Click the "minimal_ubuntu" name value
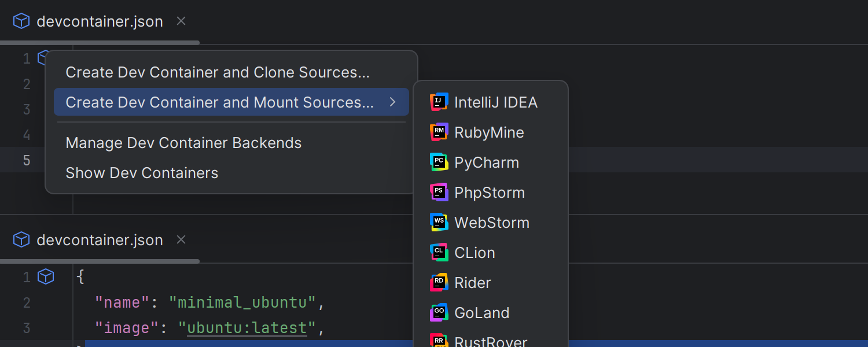868x347 pixels. [x=242, y=302]
